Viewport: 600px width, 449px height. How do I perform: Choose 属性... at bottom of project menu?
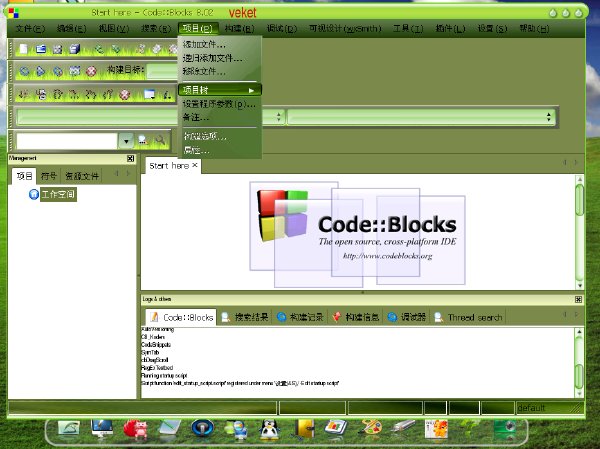[x=220, y=150]
